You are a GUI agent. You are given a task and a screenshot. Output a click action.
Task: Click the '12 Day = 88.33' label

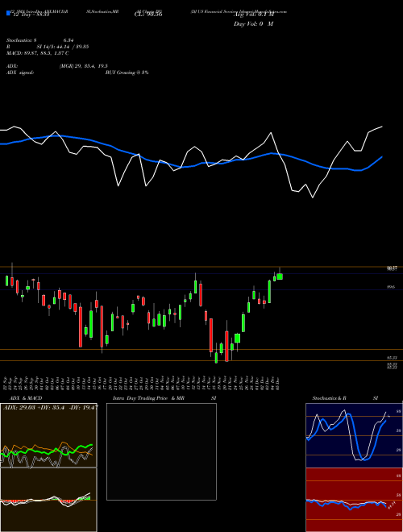(x=30, y=15)
